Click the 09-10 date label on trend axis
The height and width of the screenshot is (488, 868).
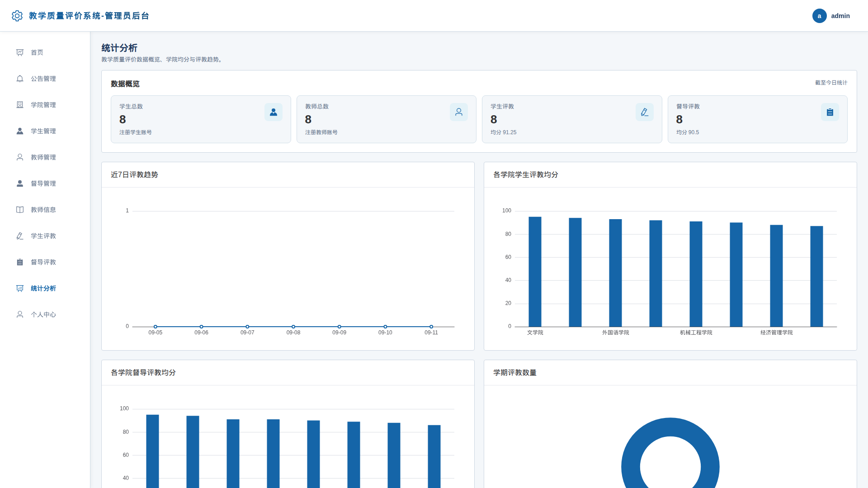385,333
